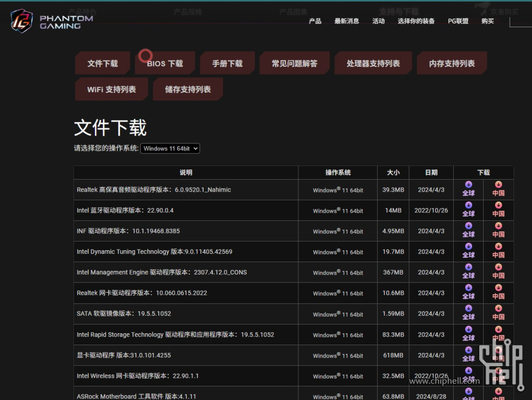
Task: Go to the 内存支持列表 tab
Action: pos(452,64)
